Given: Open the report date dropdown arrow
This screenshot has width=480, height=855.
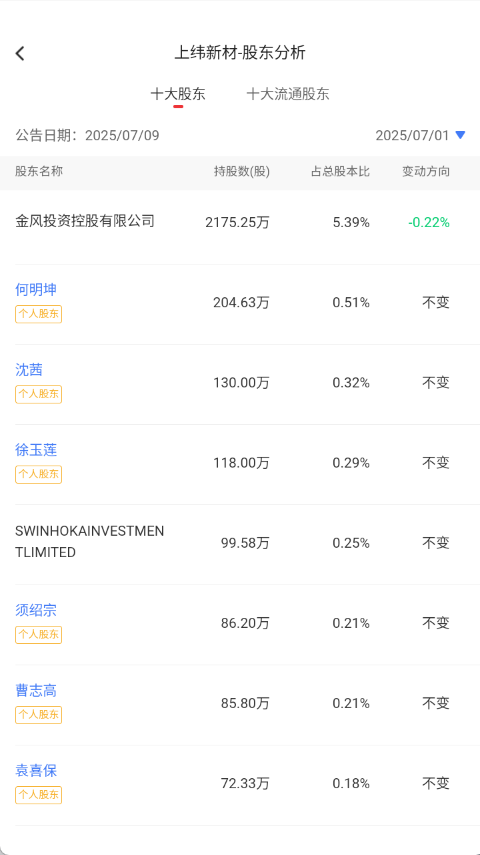Looking at the screenshot, I should (x=460, y=135).
